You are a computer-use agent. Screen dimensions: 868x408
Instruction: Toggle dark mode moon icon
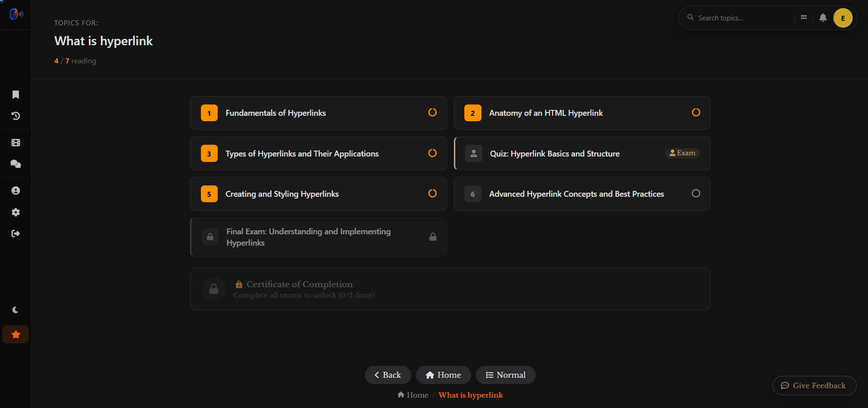point(15,310)
